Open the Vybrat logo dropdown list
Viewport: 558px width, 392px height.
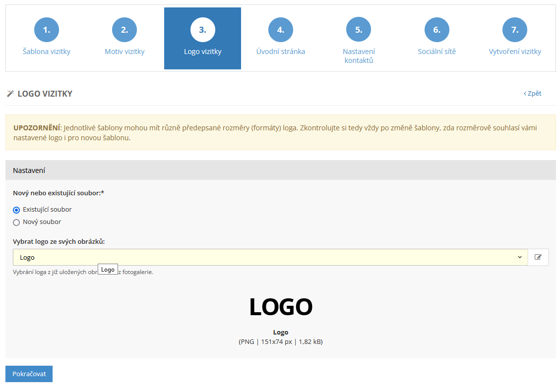tap(268, 257)
